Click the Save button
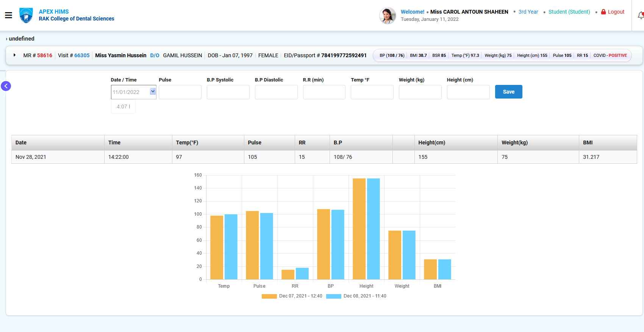This screenshot has height=332, width=644. point(508,92)
